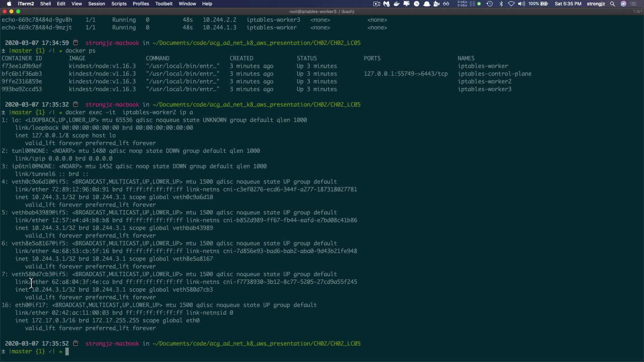
Task: Click the date and time display
Action: click(x=568, y=4)
